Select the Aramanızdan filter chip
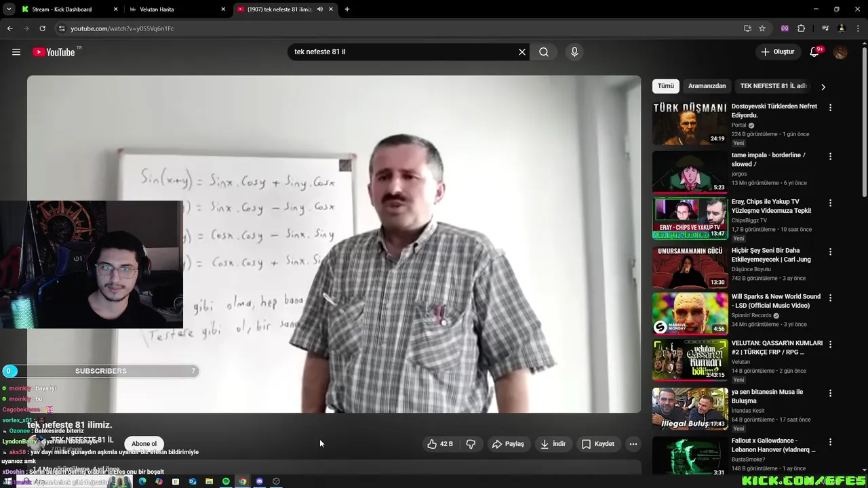The height and width of the screenshot is (488, 868). pyautogui.click(x=707, y=86)
